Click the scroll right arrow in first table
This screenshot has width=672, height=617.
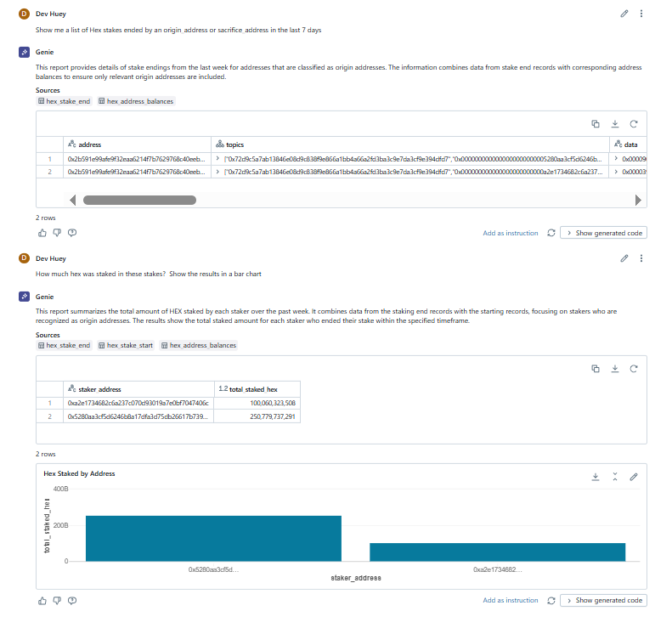click(x=638, y=200)
